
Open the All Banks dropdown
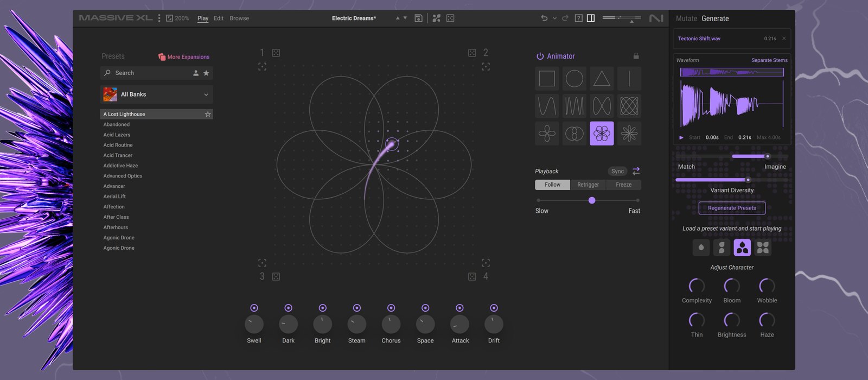point(157,94)
